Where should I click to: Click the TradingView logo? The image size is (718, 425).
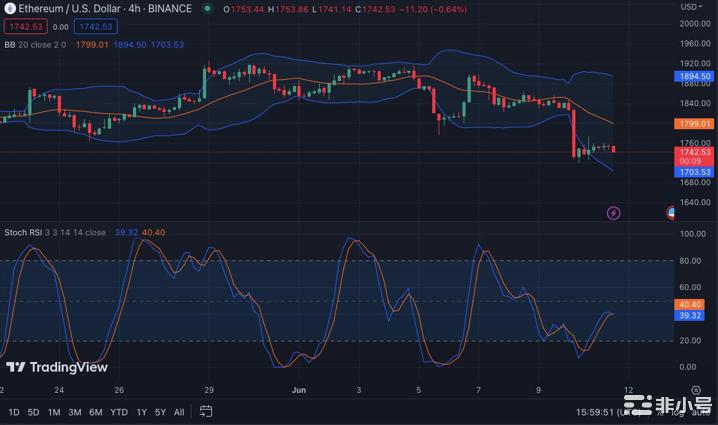56,367
